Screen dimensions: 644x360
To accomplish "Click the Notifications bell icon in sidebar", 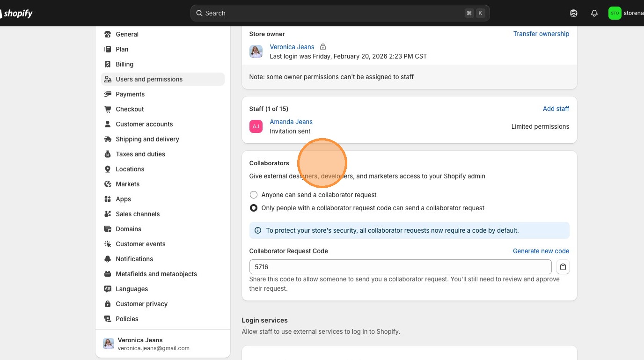I will pyautogui.click(x=108, y=259).
